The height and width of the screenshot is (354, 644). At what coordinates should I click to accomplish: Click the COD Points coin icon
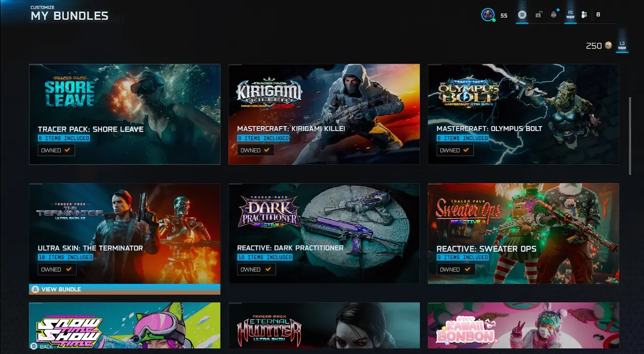[608, 45]
